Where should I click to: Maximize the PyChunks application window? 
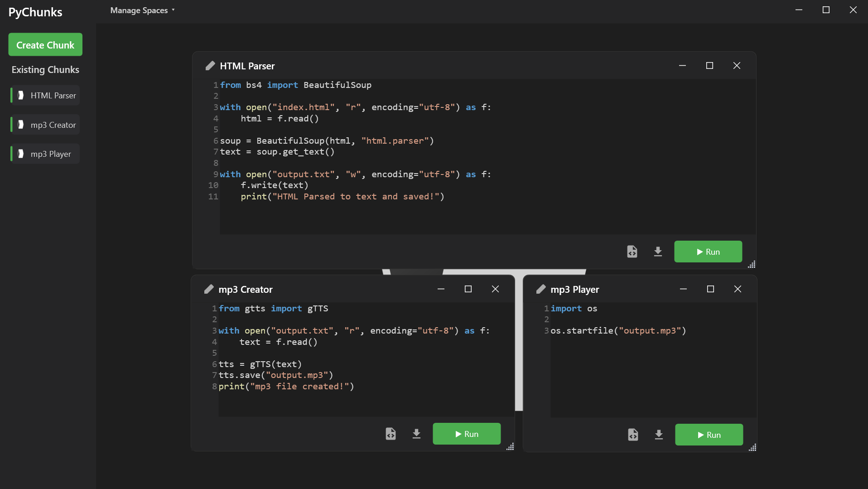pyautogui.click(x=826, y=10)
